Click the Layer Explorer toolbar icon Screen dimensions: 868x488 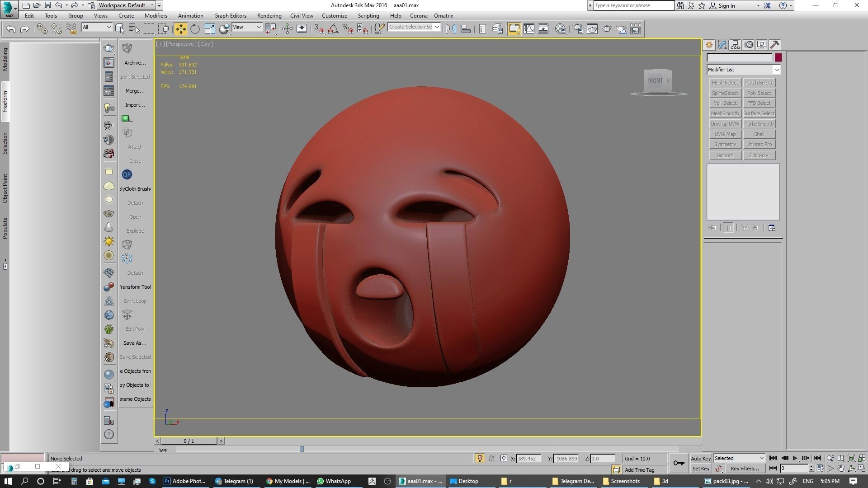(x=497, y=29)
